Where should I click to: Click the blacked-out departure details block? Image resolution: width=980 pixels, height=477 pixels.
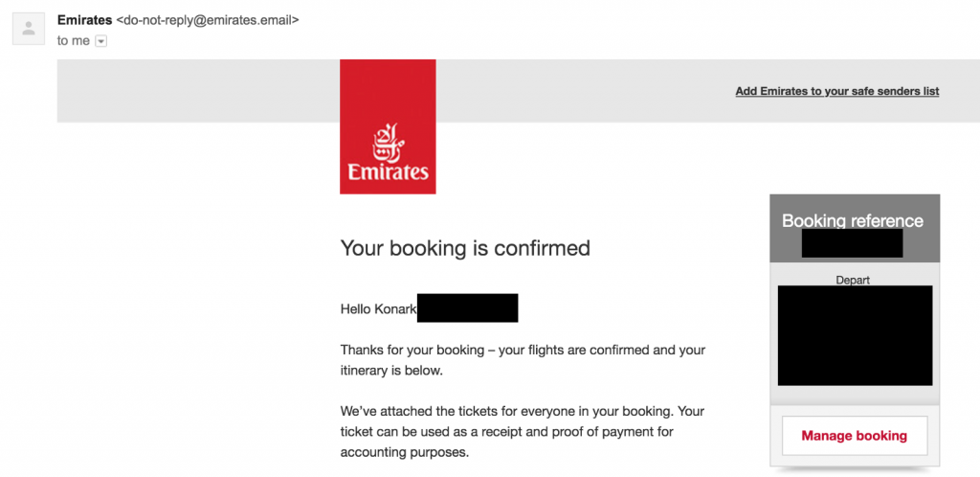coord(855,335)
